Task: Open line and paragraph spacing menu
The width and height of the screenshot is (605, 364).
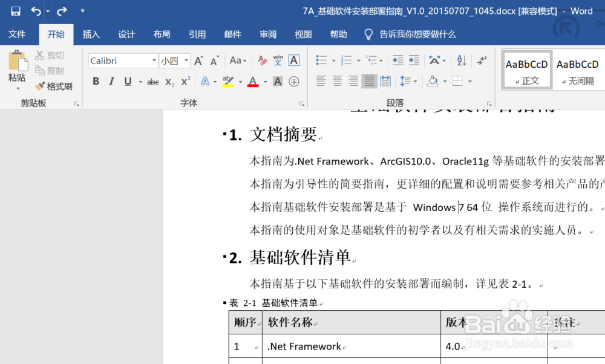Action: (x=408, y=81)
